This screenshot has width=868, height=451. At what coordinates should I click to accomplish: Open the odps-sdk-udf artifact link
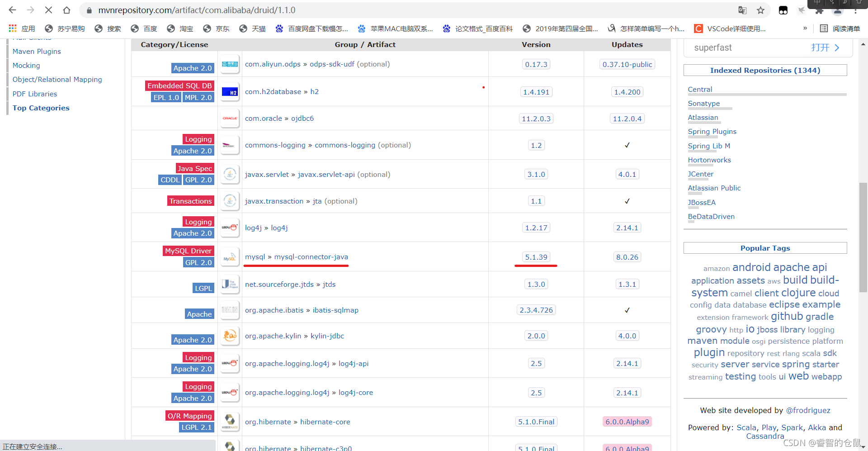[x=332, y=64]
